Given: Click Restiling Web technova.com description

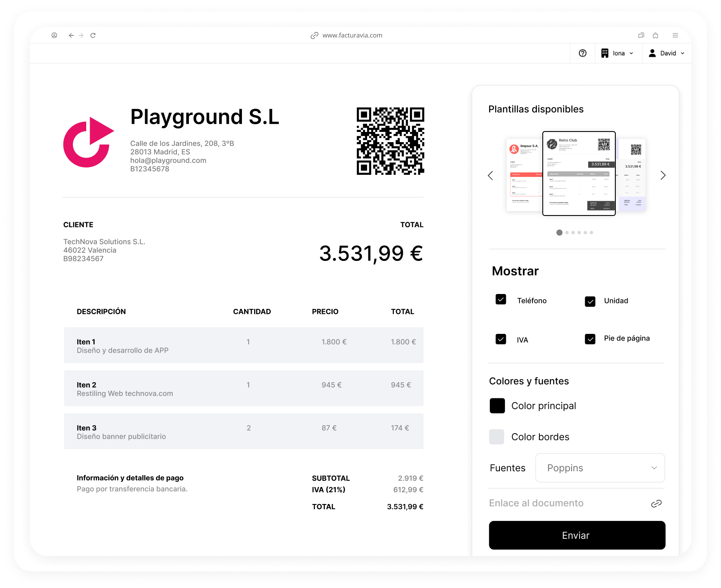Looking at the screenshot, I should click(x=125, y=394).
